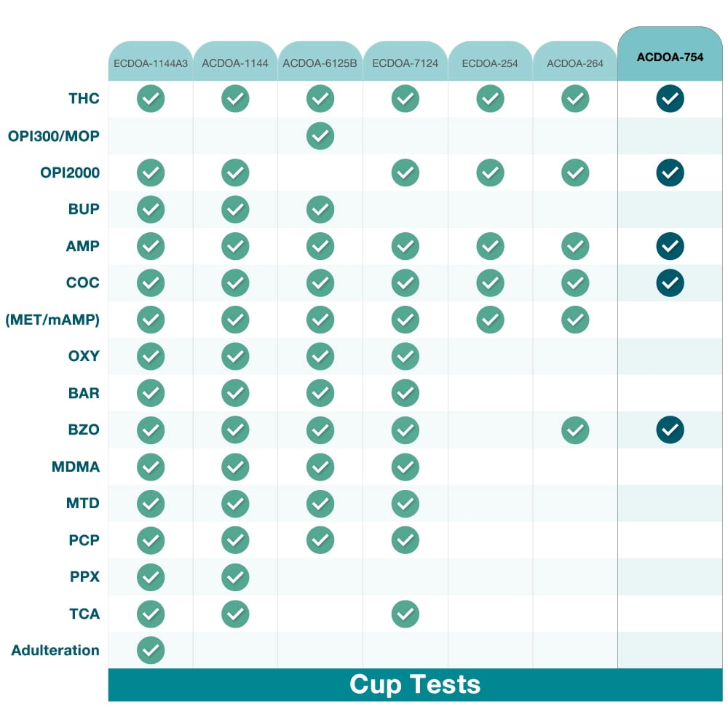Screen dimensions: 728x728
Task: Click the Cup Tests banner
Action: click(415, 685)
